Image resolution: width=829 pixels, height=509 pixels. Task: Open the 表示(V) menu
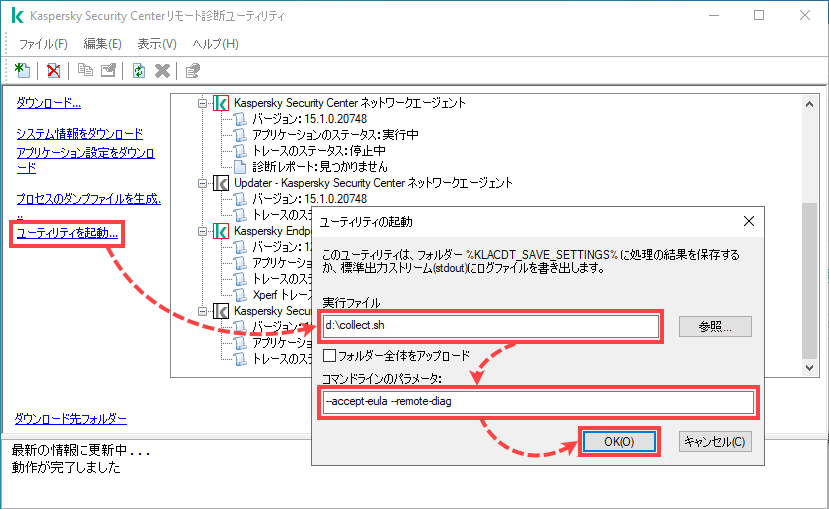click(x=157, y=44)
